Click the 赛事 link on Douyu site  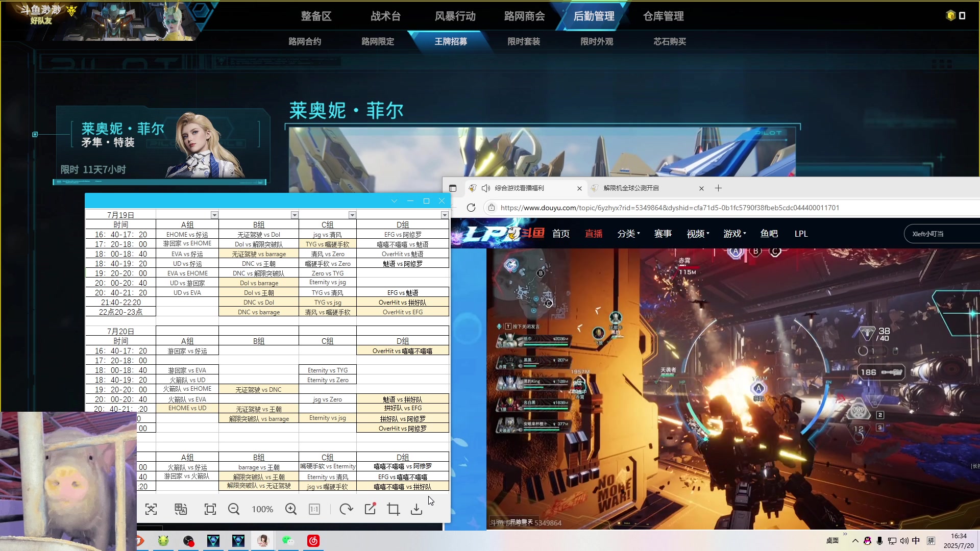click(x=663, y=234)
